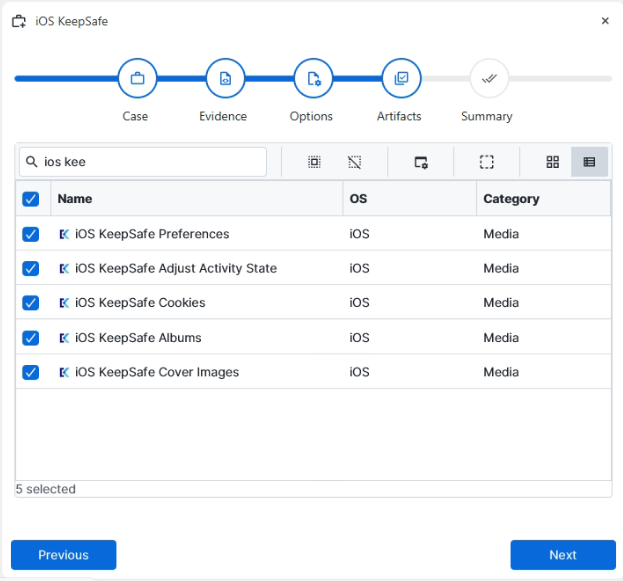
Task: Click the case icon in title bar
Action: 19,21
